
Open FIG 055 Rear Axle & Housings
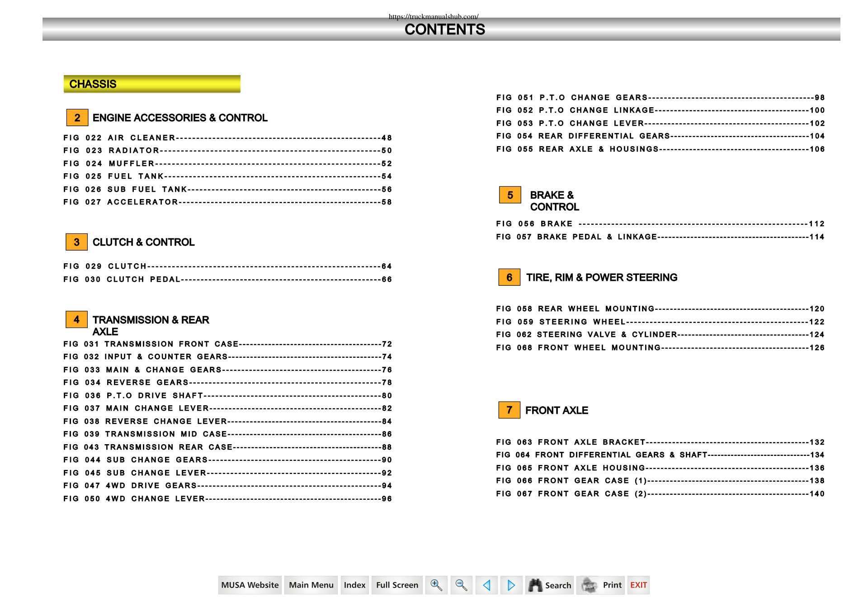pyautogui.click(x=660, y=149)
